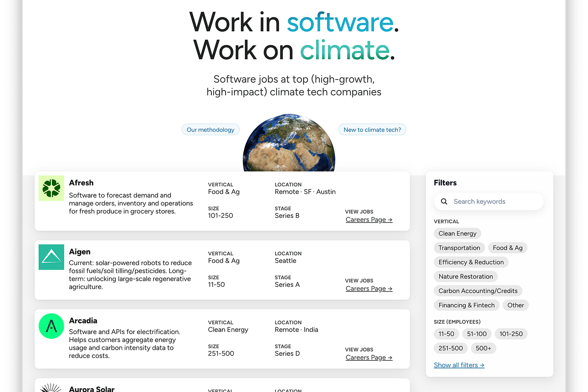
Task: Click the search magnifier icon in Filters
Action: 444,201
